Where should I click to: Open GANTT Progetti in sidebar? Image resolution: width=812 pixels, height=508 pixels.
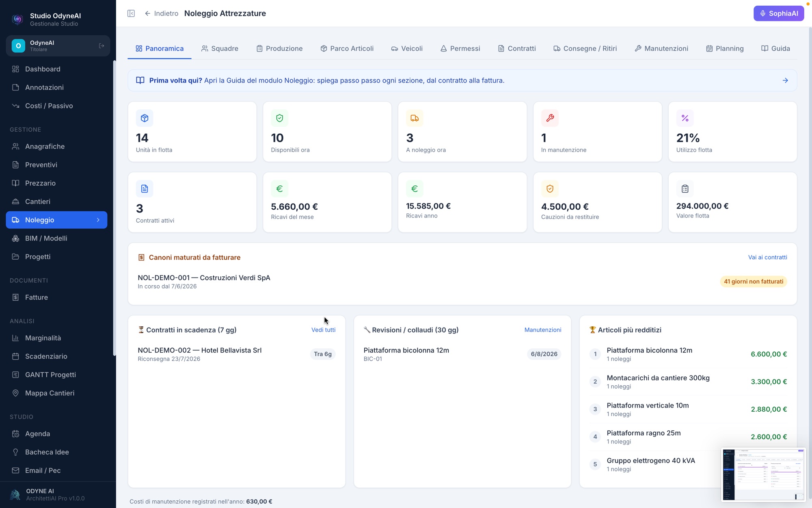point(56,375)
